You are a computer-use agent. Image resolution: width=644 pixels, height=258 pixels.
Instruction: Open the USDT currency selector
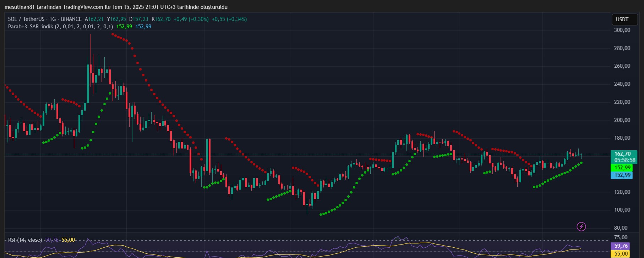[624, 19]
